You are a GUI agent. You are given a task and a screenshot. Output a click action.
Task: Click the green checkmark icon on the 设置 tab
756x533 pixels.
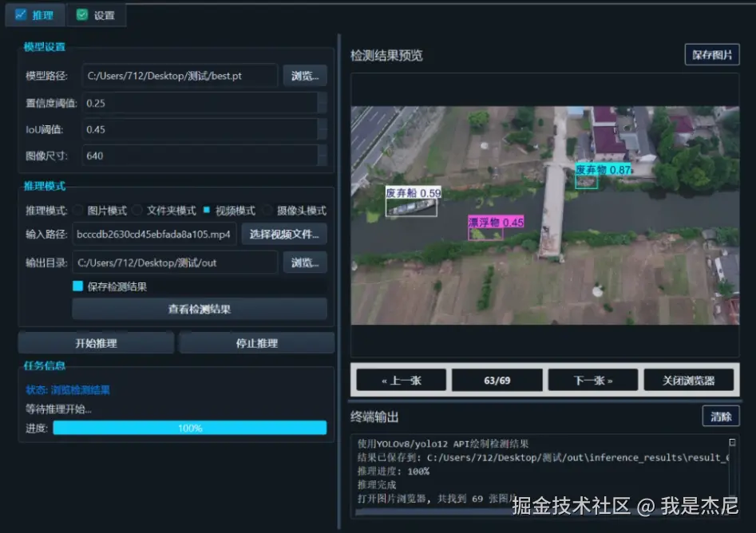coord(82,14)
